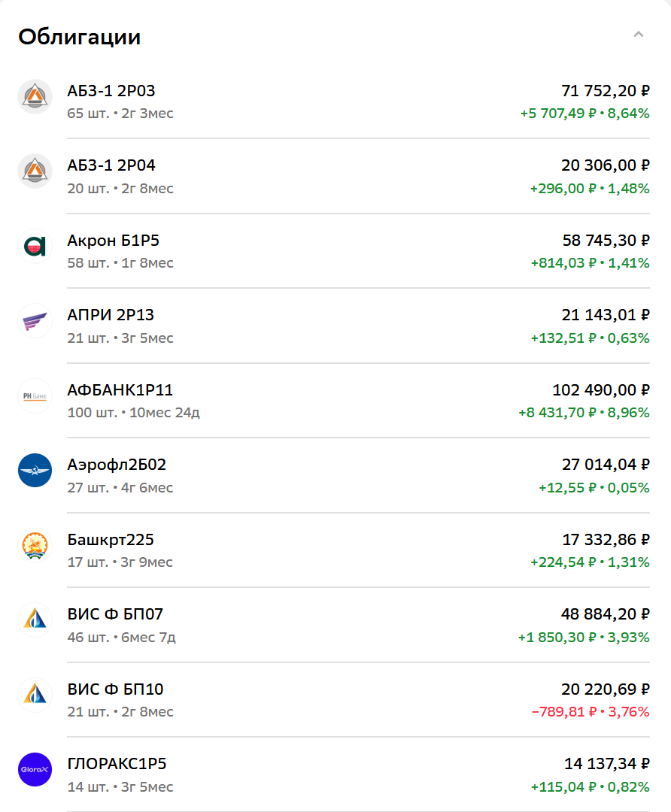Click the Башкрт225 emblem icon
Image resolution: width=671 pixels, height=812 pixels.
35,545
